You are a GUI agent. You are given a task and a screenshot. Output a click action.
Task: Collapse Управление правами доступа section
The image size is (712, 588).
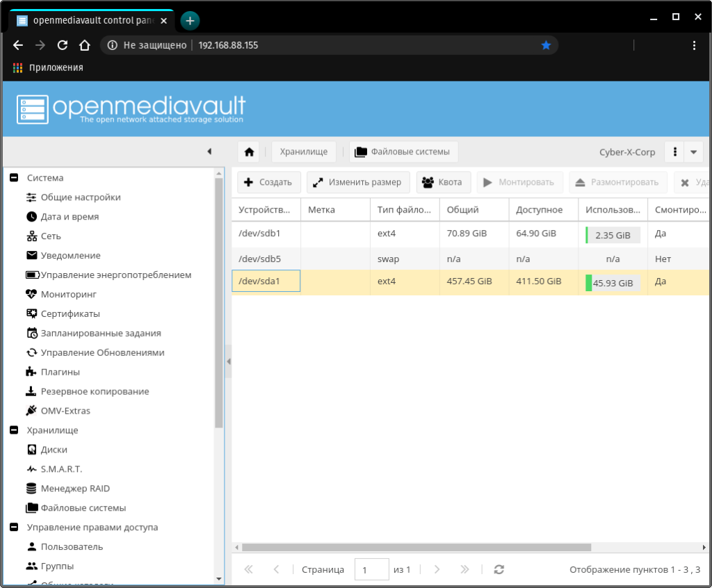tap(14, 528)
